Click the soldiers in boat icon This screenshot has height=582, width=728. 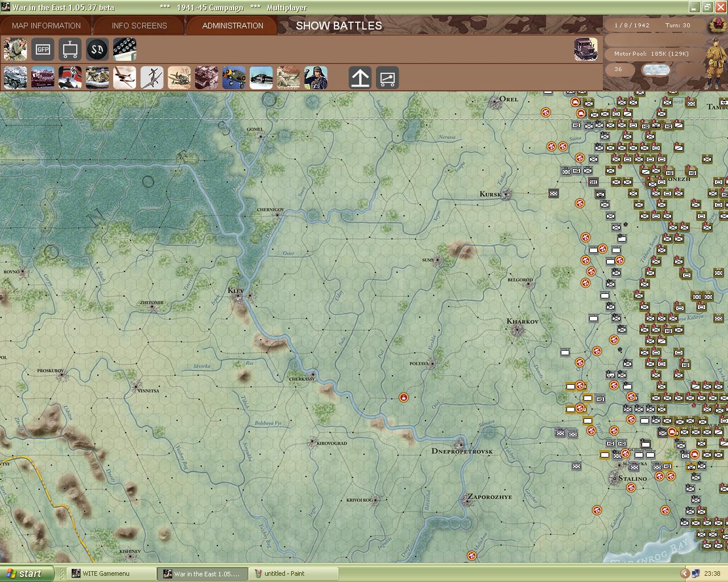pyautogui.click(x=97, y=78)
